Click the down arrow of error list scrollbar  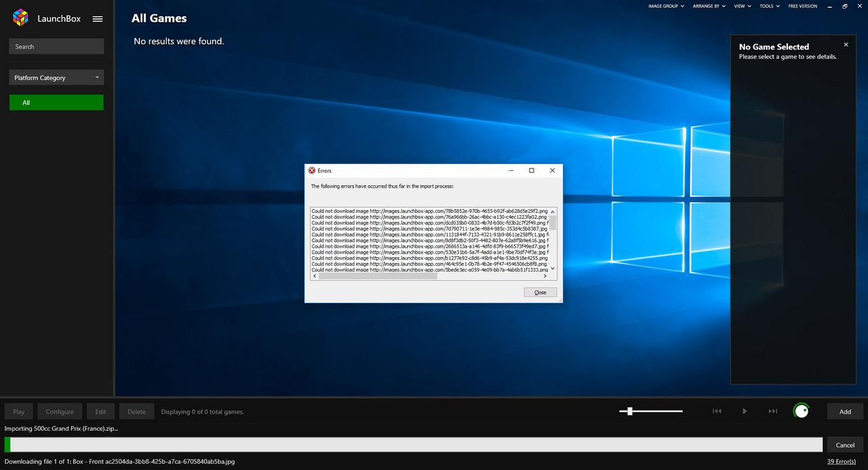coord(553,269)
